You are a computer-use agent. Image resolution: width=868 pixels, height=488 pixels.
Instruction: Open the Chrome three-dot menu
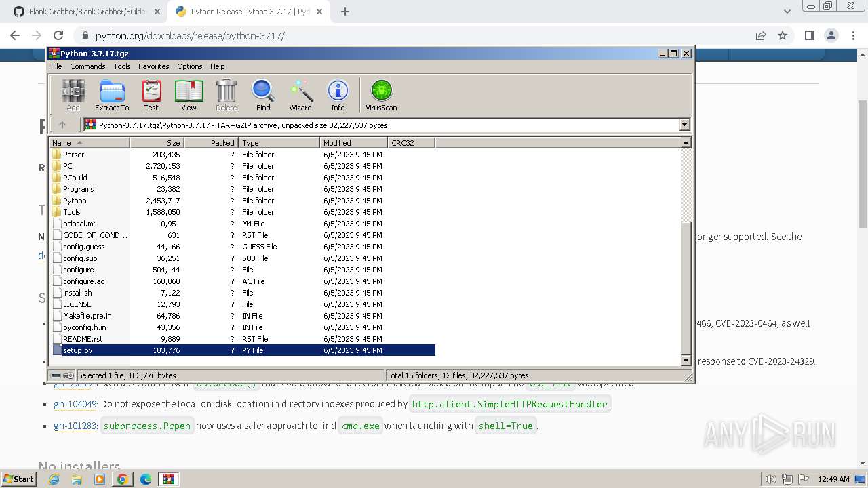coord(853,35)
